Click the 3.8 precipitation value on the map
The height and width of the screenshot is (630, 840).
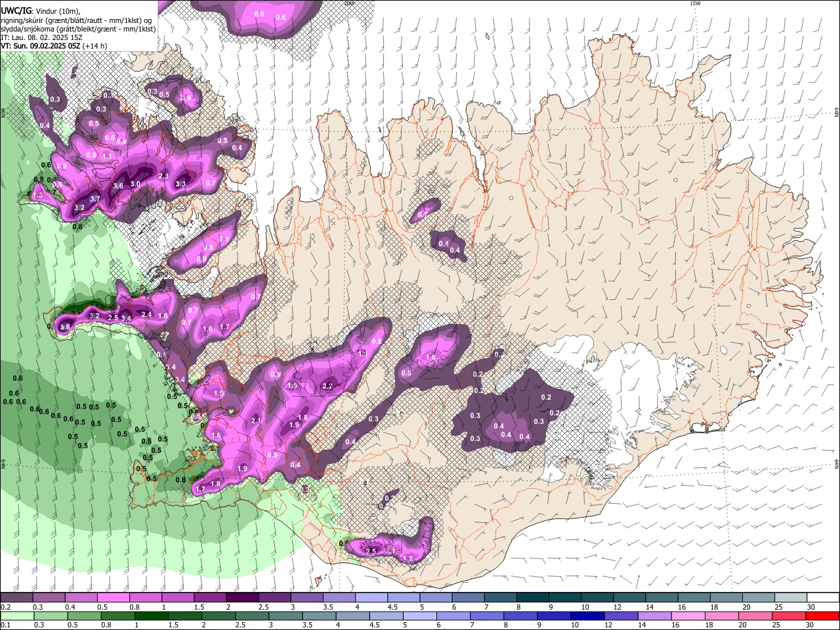click(x=65, y=327)
